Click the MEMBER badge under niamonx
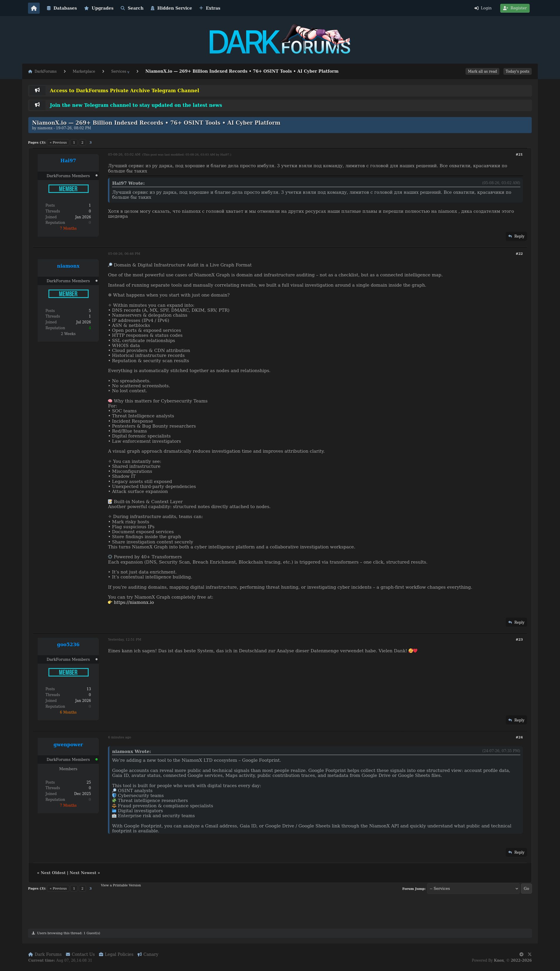Image resolution: width=560 pixels, height=971 pixels. click(69, 294)
